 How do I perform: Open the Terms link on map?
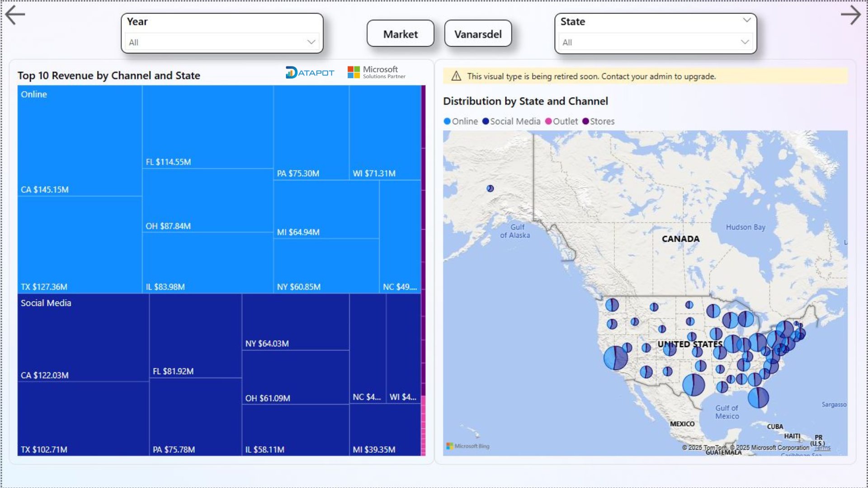pyautogui.click(x=823, y=448)
